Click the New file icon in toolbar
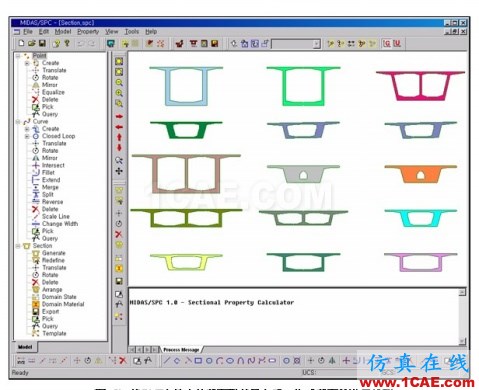This screenshot has width=479, height=390. pyautogui.click(x=21, y=43)
